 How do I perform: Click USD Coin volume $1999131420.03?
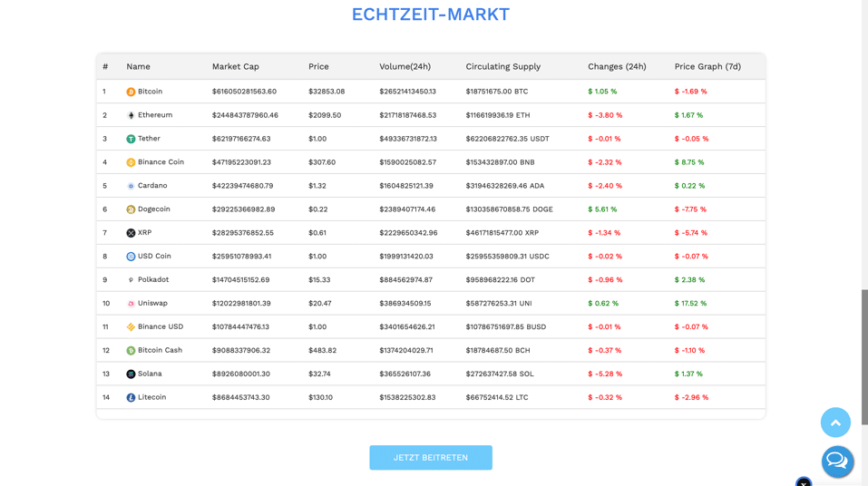(x=406, y=257)
